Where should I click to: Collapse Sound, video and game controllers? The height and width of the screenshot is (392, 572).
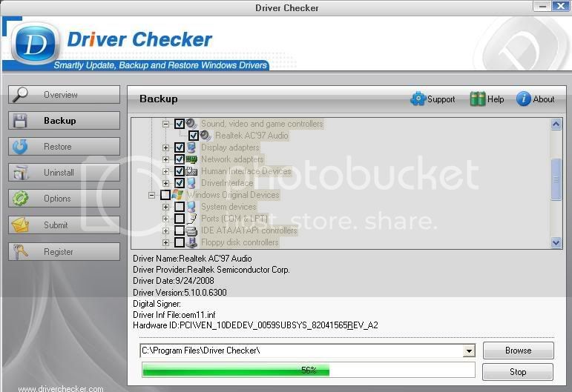click(165, 124)
